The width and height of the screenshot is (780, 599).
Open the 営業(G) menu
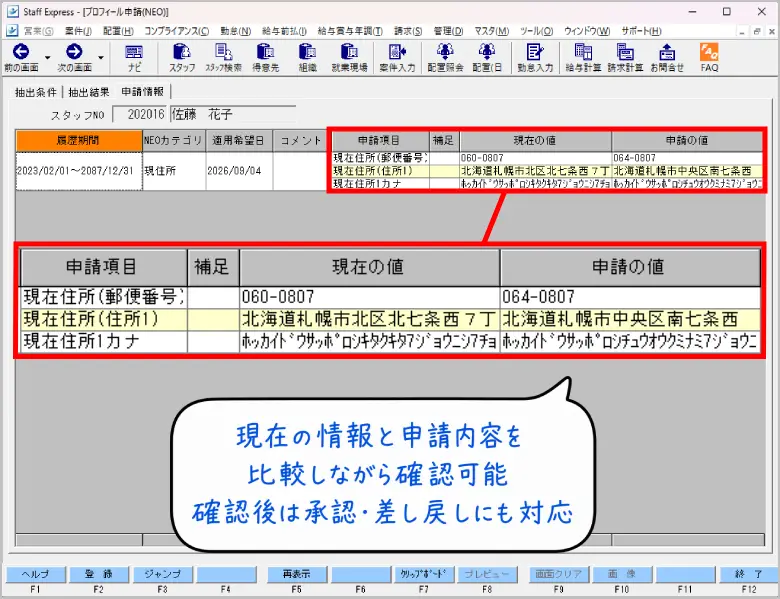(38, 31)
